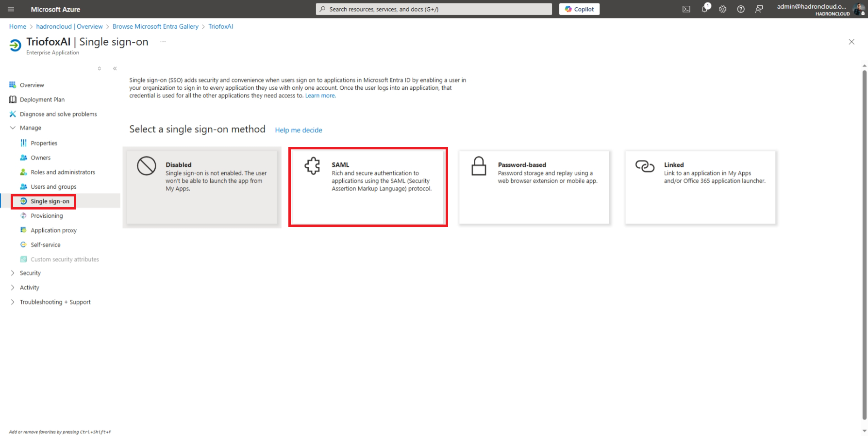The height and width of the screenshot is (436, 868).
Task: Click the Learn more link
Action: click(x=320, y=96)
